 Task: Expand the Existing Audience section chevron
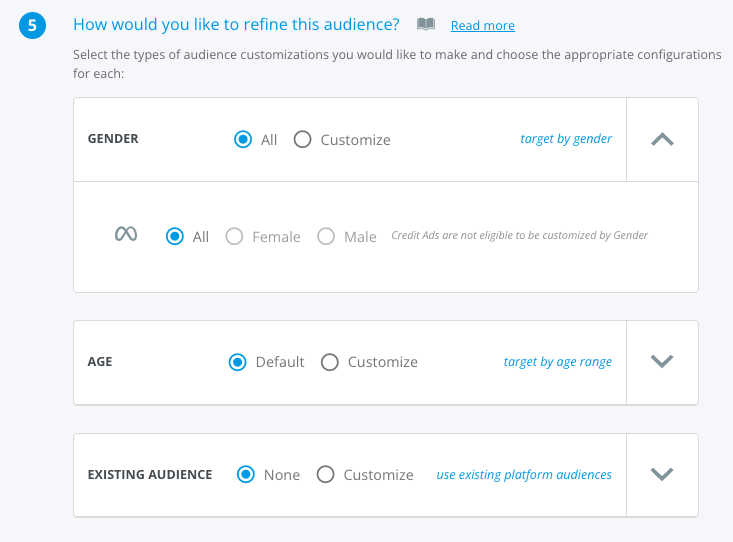(662, 474)
